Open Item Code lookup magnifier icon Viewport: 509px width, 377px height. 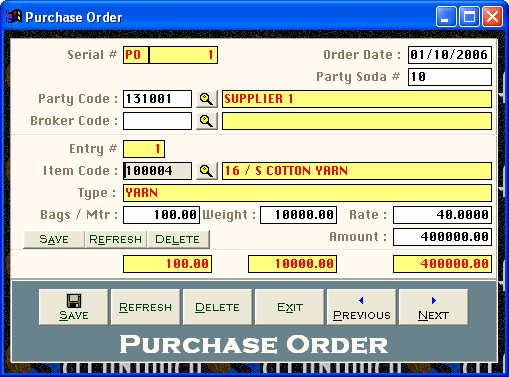pos(207,171)
